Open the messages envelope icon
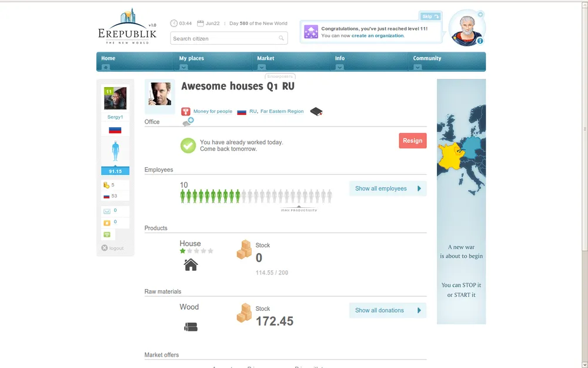This screenshot has height=368, width=588. tap(107, 211)
